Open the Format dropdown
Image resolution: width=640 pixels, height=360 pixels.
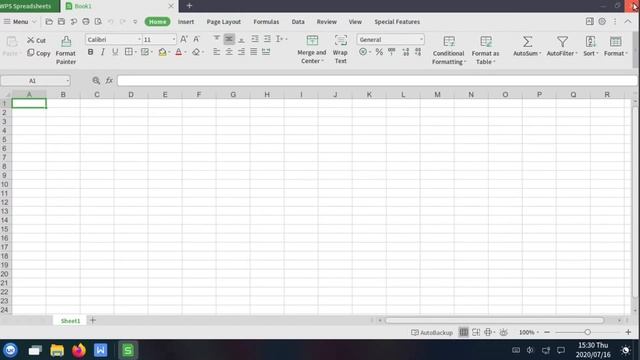tap(616, 46)
